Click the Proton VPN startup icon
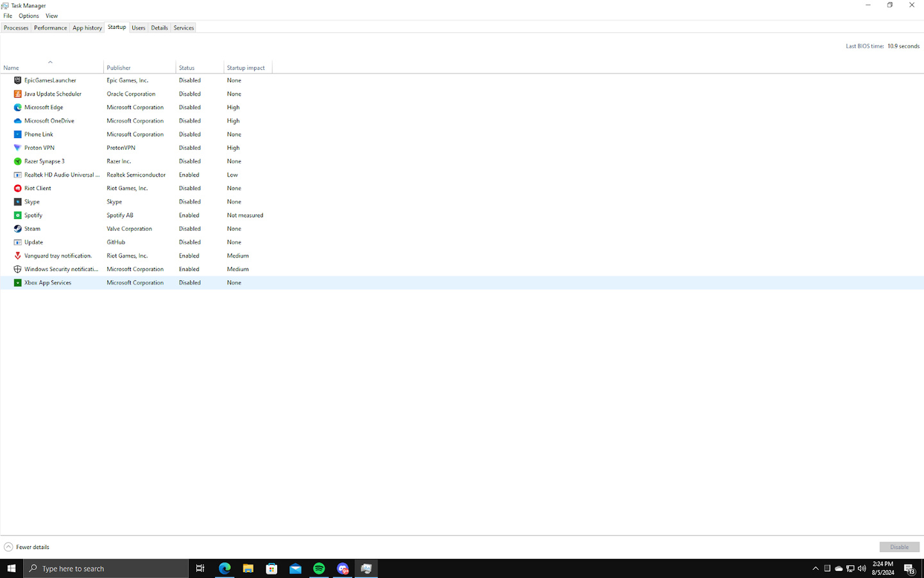 pos(17,147)
